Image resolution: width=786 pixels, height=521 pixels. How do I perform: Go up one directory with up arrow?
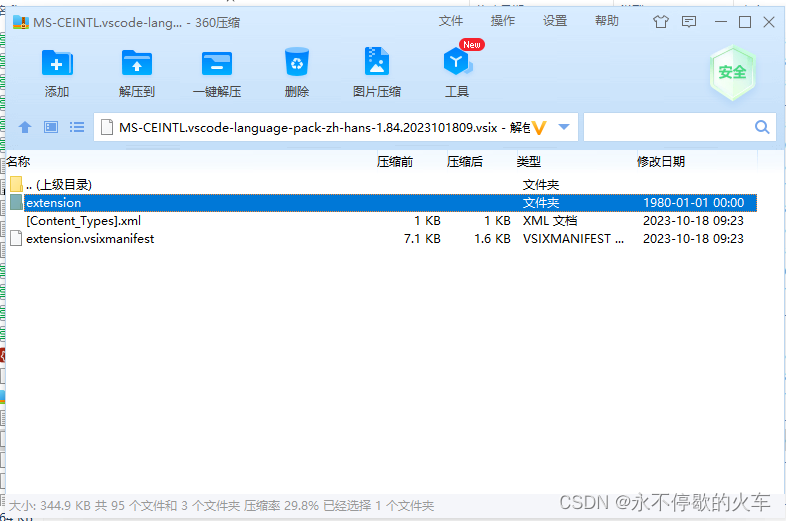(25, 127)
